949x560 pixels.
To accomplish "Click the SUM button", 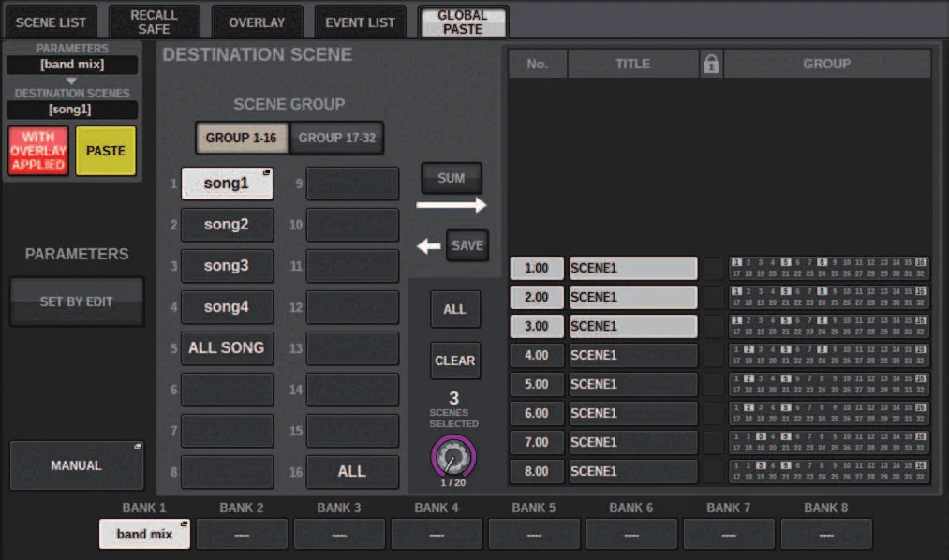I will [x=452, y=178].
